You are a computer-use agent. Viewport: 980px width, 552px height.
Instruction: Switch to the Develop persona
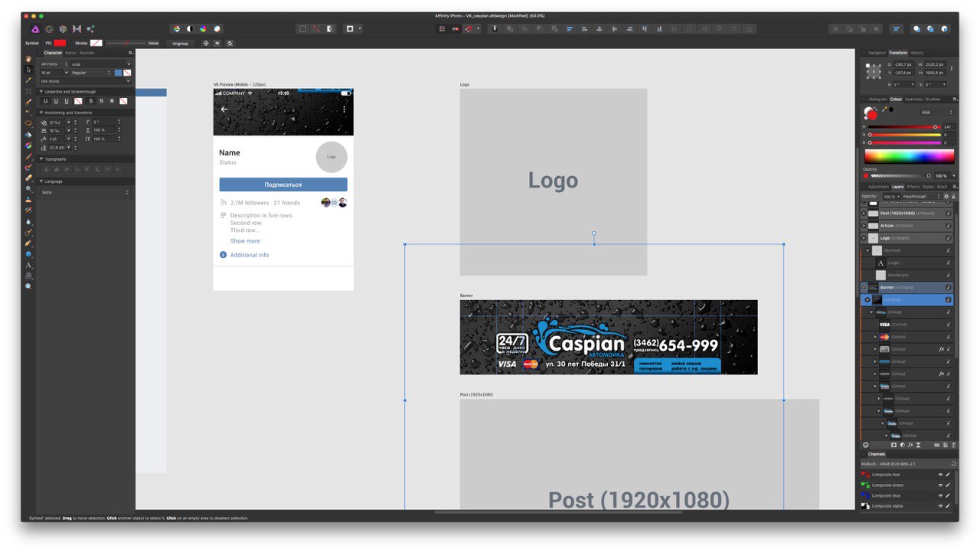(63, 28)
